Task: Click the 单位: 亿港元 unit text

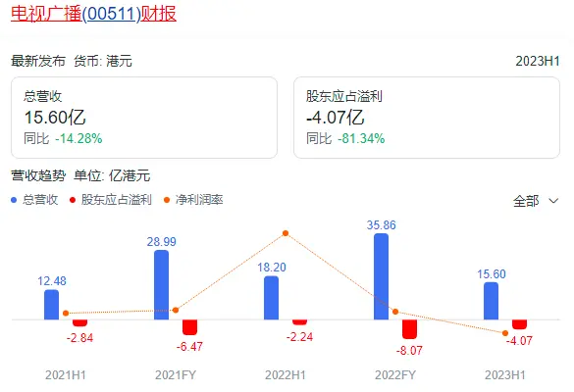Action: coord(112,175)
